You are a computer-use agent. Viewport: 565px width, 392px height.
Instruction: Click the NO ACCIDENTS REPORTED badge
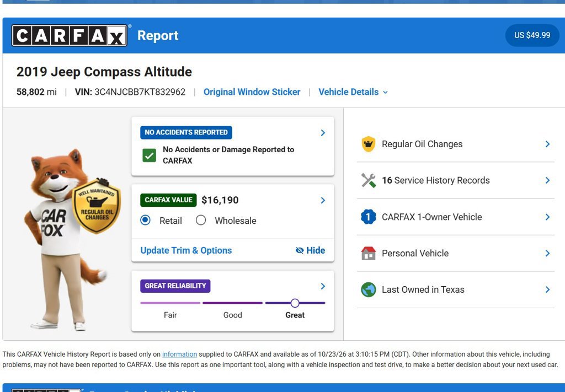(186, 132)
